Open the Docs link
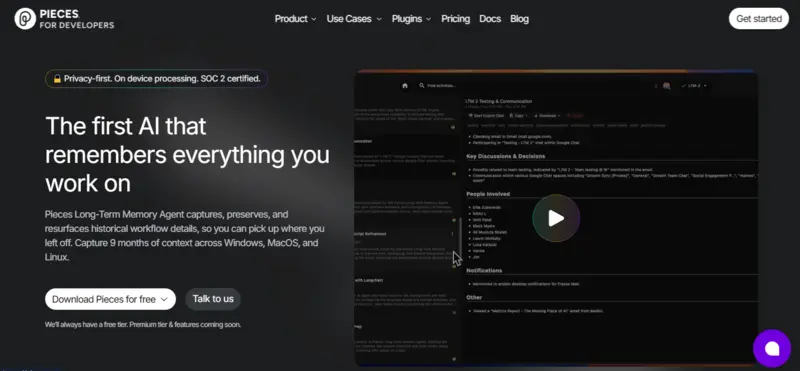 [x=490, y=19]
